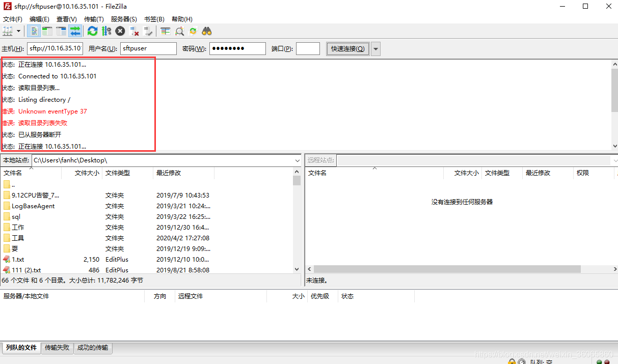Click the message log vertical scrollbar
Screen dimensions: 618x364
coord(614,90)
